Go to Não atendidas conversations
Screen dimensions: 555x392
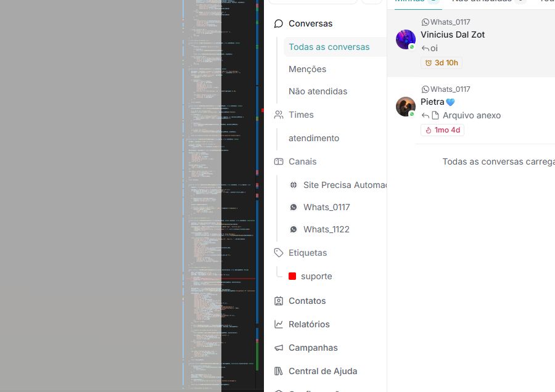point(318,91)
